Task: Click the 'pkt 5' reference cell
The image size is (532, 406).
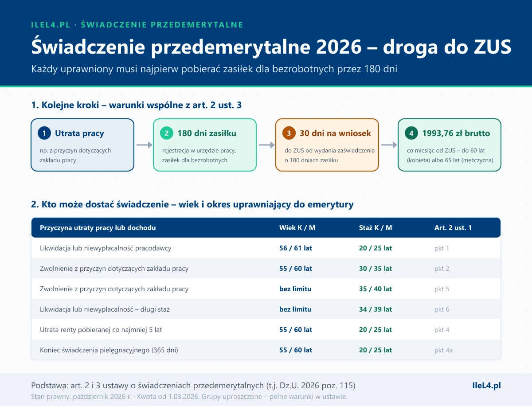Action: (x=442, y=289)
